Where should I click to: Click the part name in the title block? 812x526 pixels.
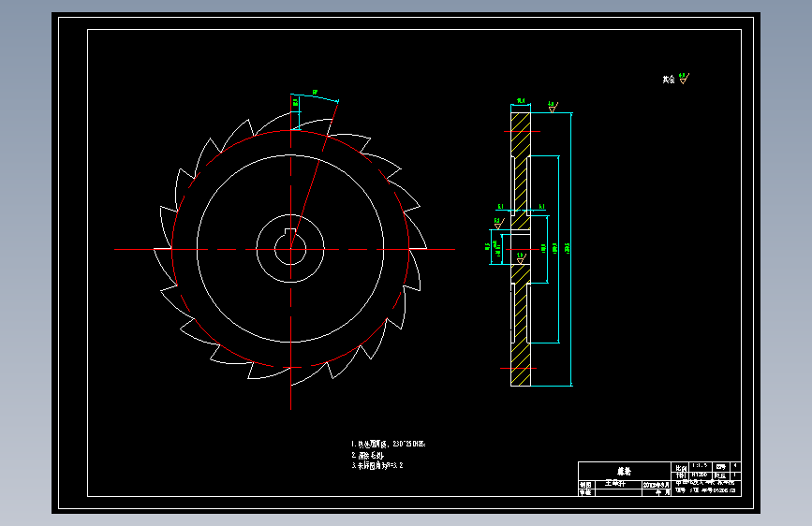(x=624, y=471)
